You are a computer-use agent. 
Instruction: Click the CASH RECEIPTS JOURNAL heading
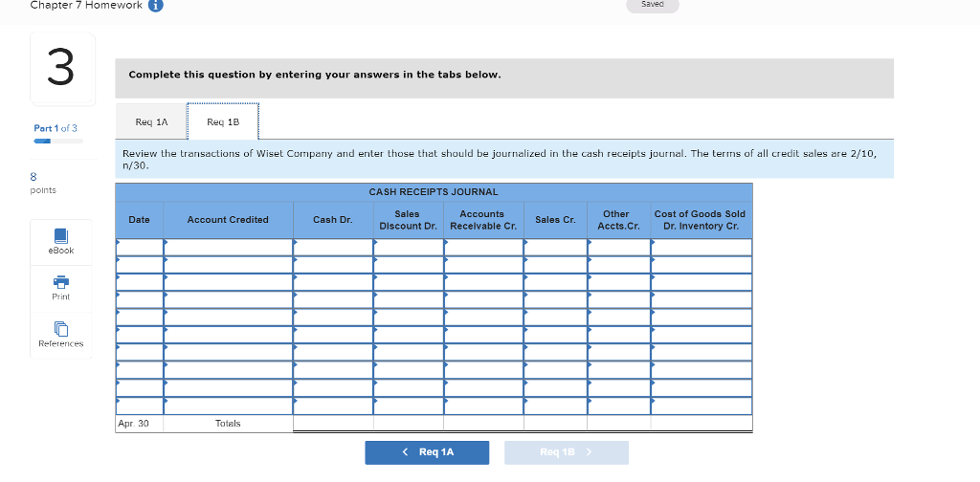click(434, 191)
